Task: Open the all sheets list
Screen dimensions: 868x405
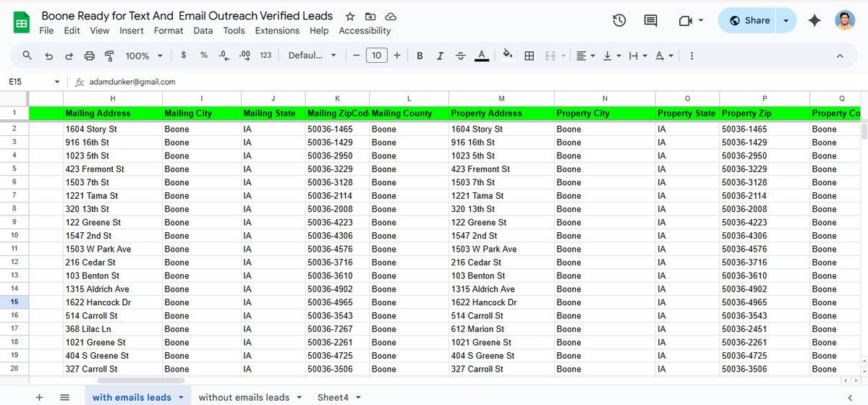Action: [64, 397]
